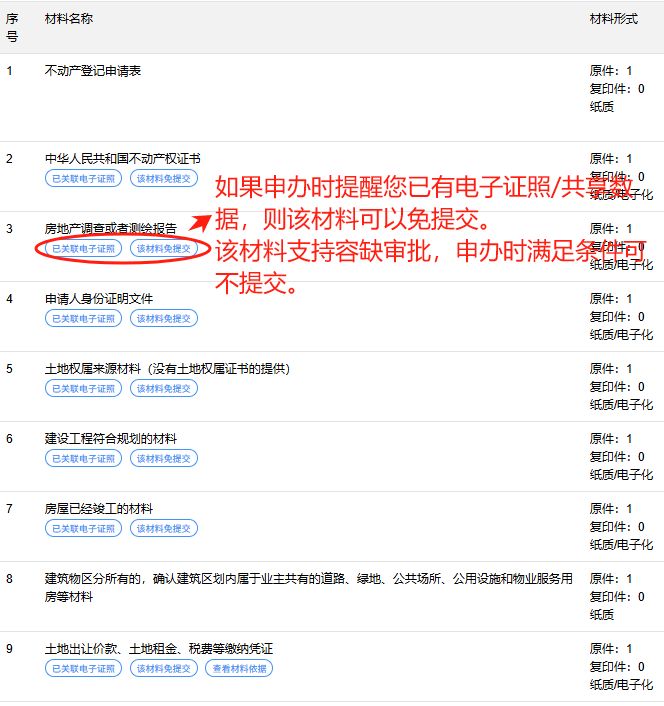Click 该材料免提交 tag under 中华人民共和国不动产权证书
Screen dimensions: 664x706
164,178
